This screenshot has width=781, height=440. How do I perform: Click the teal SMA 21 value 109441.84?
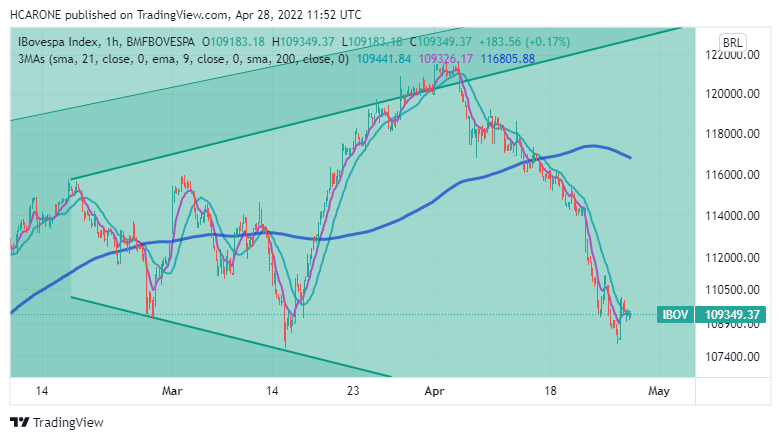pos(385,59)
